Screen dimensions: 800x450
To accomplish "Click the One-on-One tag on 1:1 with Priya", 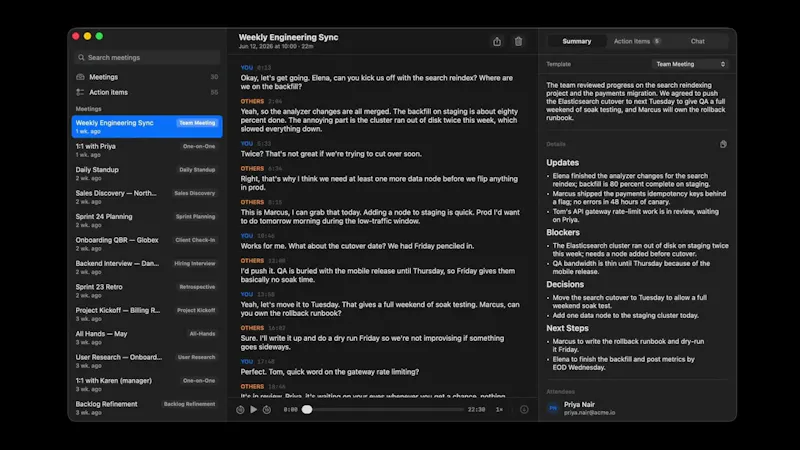I will (x=199, y=146).
